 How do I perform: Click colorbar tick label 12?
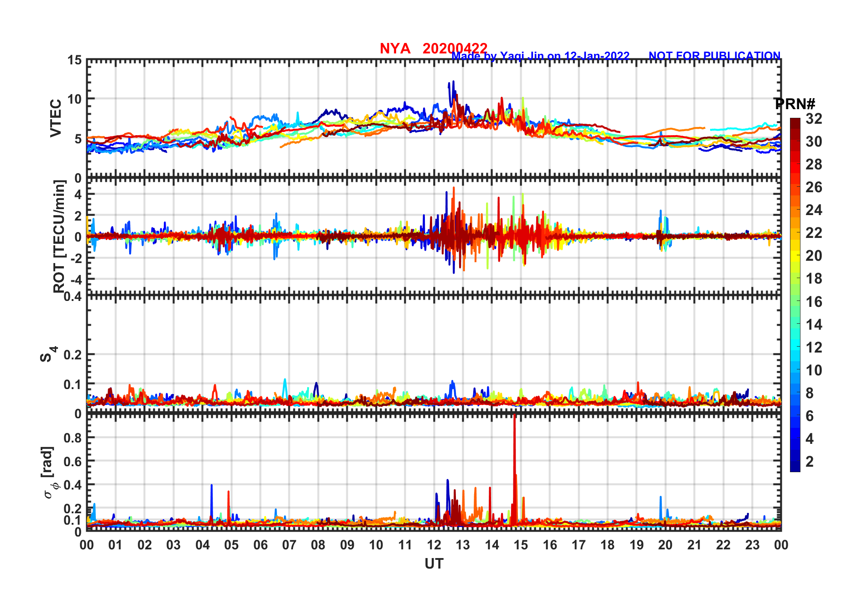(814, 348)
